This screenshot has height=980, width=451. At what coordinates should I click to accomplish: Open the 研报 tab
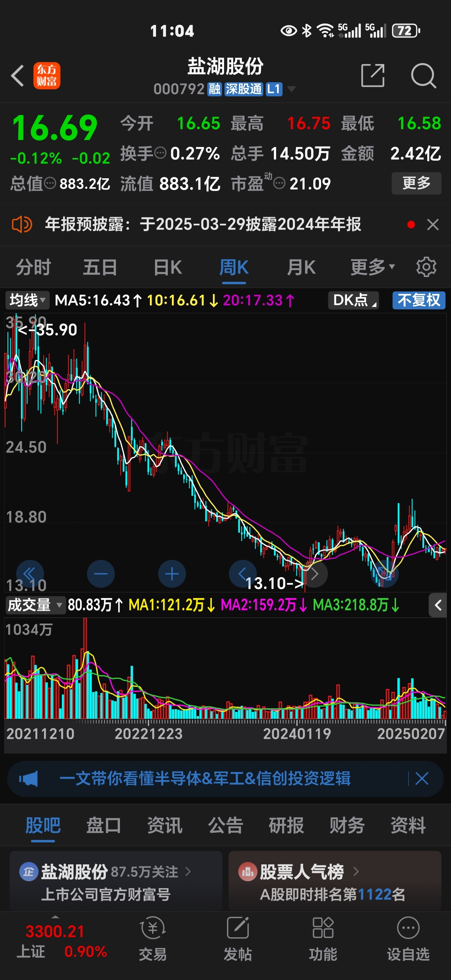click(x=286, y=825)
